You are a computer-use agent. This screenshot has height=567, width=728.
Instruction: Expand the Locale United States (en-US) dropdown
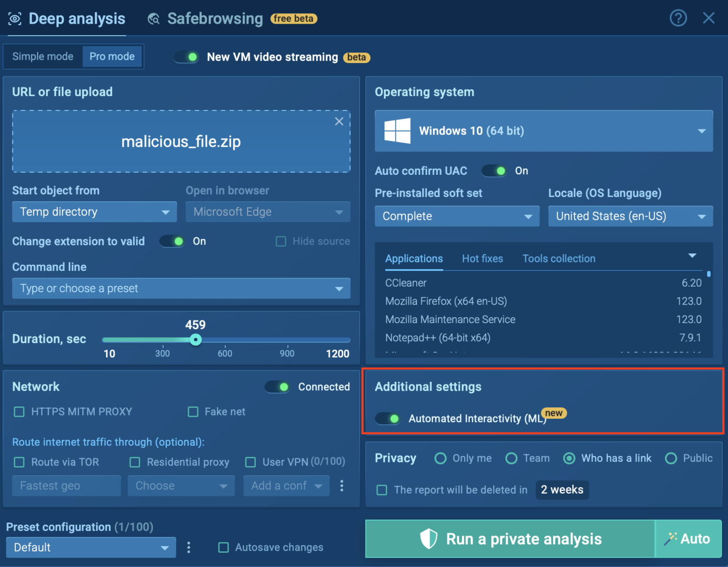pos(630,216)
